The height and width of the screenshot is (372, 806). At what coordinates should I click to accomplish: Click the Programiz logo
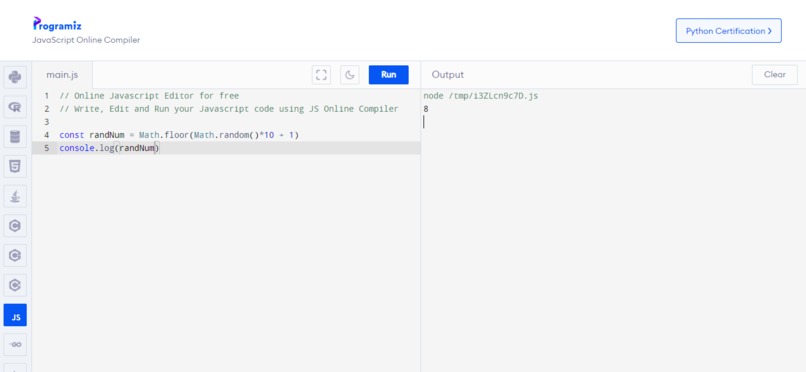click(57, 24)
